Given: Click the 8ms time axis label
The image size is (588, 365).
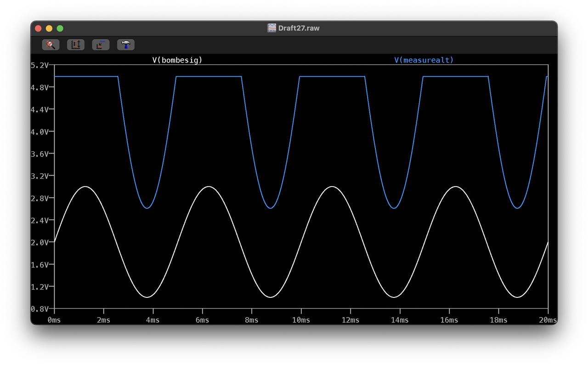Looking at the screenshot, I should pos(251,320).
